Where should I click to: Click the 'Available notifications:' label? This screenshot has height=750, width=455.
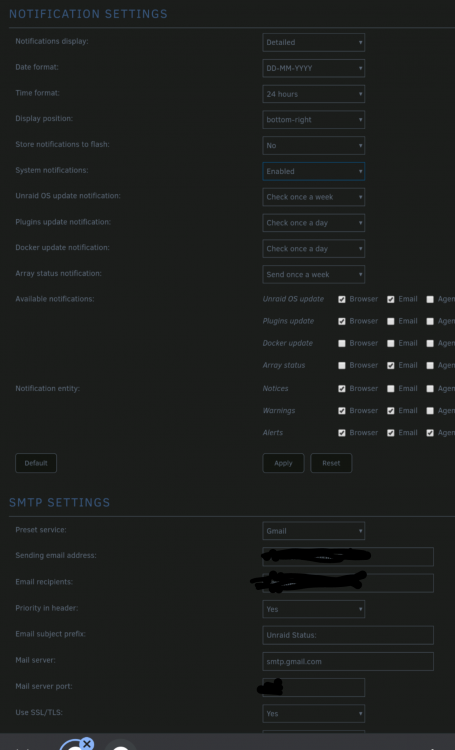click(x=55, y=299)
